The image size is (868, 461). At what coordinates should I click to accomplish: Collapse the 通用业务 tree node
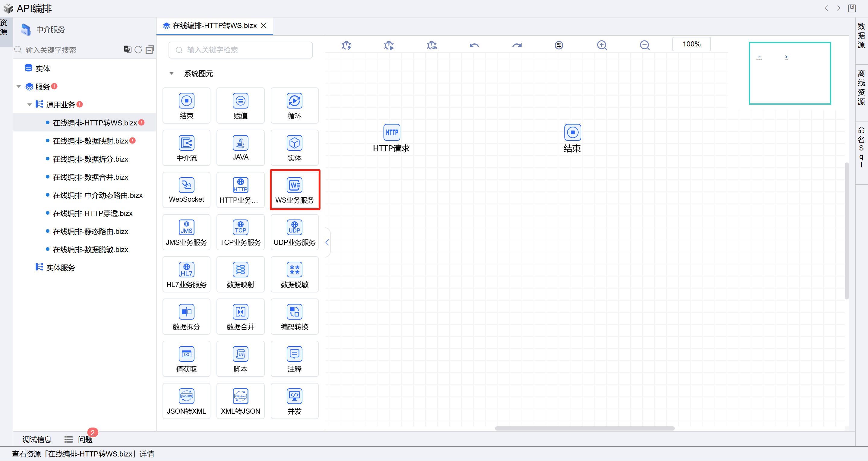(x=29, y=105)
